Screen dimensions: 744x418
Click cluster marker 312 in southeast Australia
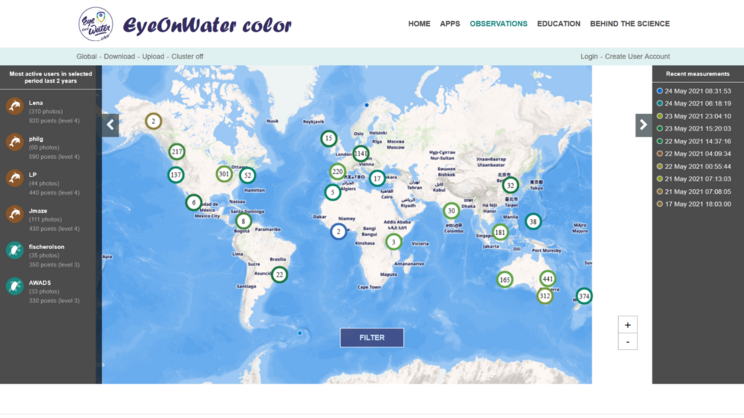[545, 296]
